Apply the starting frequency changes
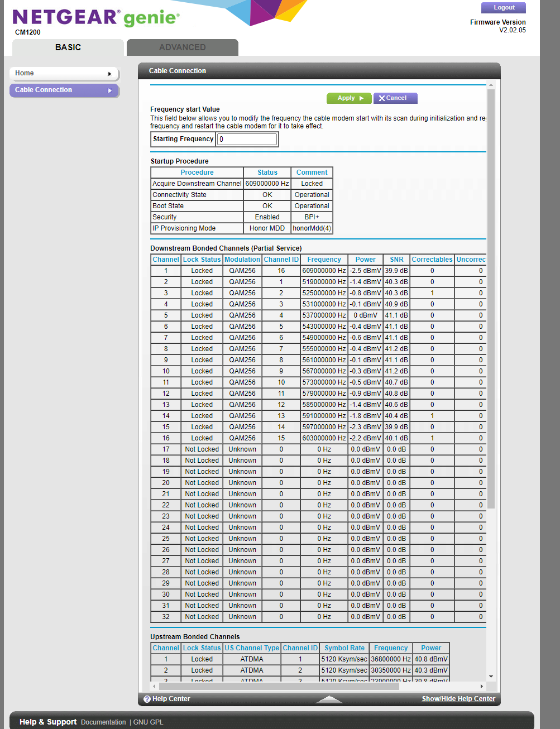 click(348, 98)
